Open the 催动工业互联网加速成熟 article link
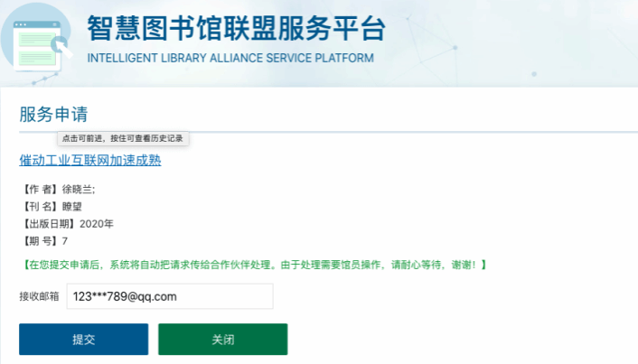This screenshot has height=364, width=638. pyautogui.click(x=90, y=161)
